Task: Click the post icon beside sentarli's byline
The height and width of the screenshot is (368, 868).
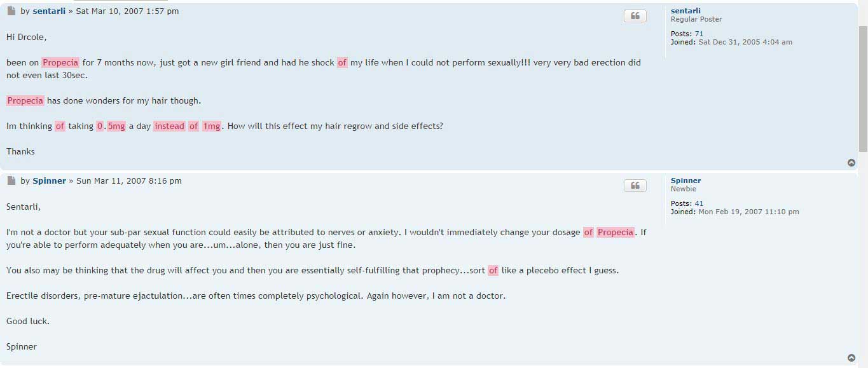Action: tap(11, 11)
